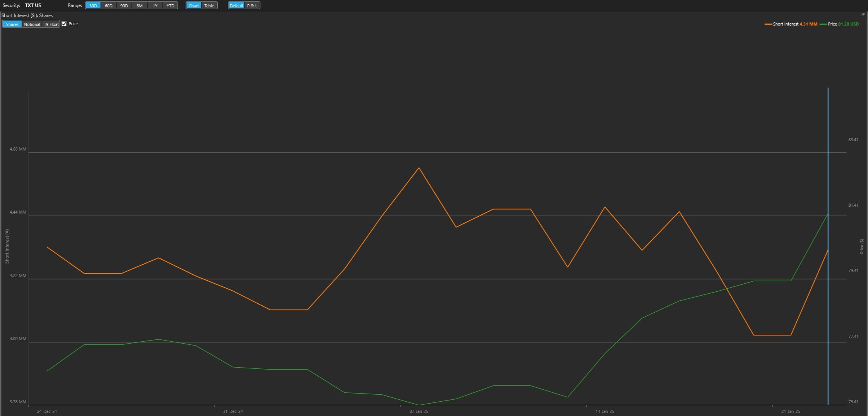Switch to P & L mode
Viewport: 868px width, 416px height.
tap(252, 5)
